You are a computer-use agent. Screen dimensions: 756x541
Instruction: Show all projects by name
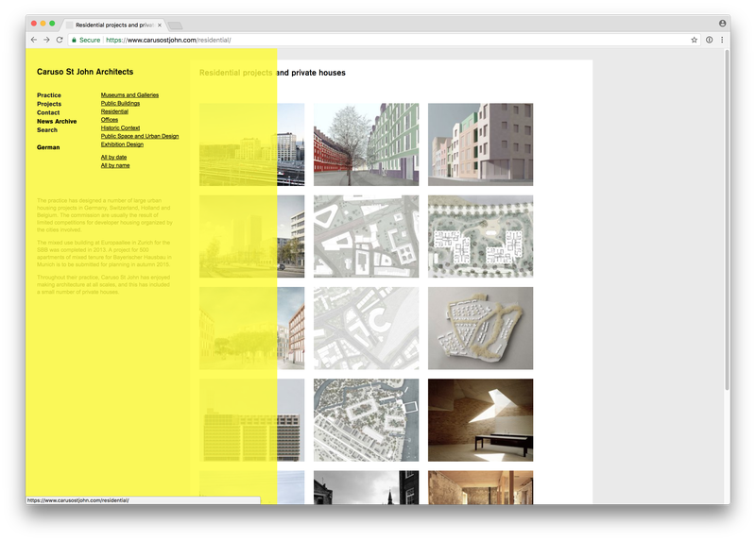[x=115, y=165]
